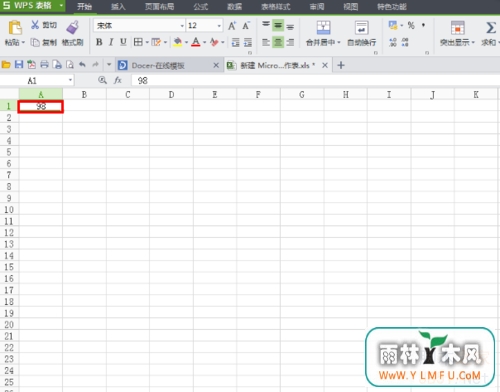Switch to the 插入 ribbon tab
This screenshot has height=392, width=500.
point(118,7)
